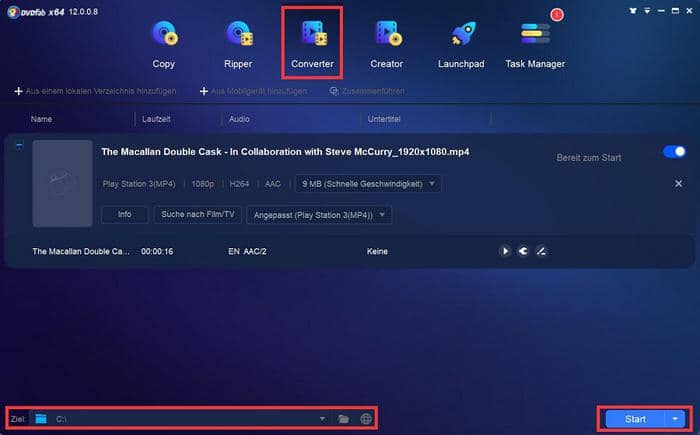Browse for output folder icon
Viewport: 700px width, 435px height.
coord(343,419)
